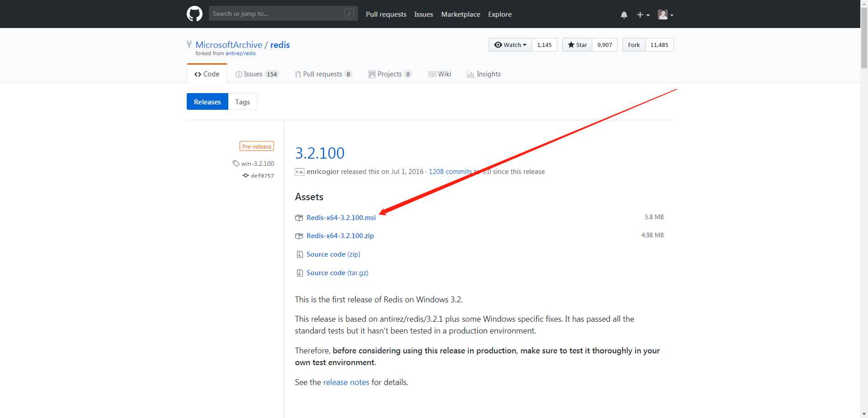Click the Pre-release label badge
The height and width of the screenshot is (418, 868).
click(257, 146)
